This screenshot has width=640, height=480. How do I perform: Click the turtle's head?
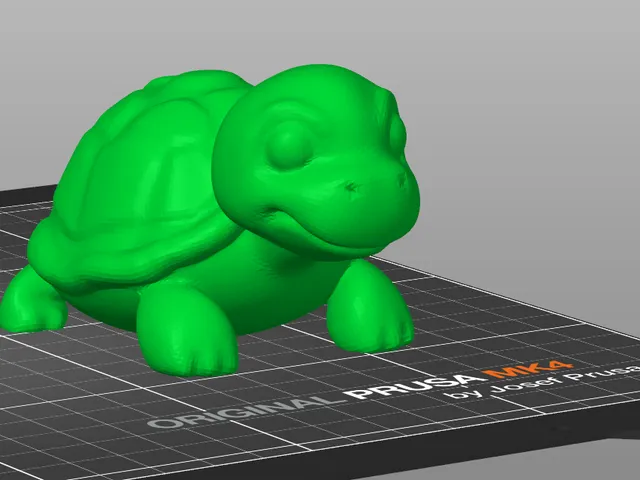(x=316, y=161)
